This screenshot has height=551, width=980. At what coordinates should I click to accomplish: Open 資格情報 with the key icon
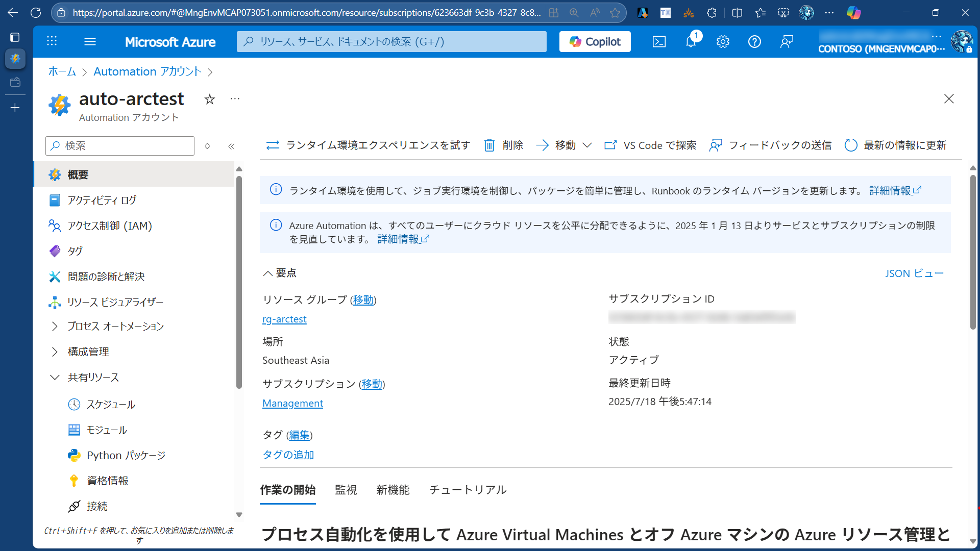107,480
